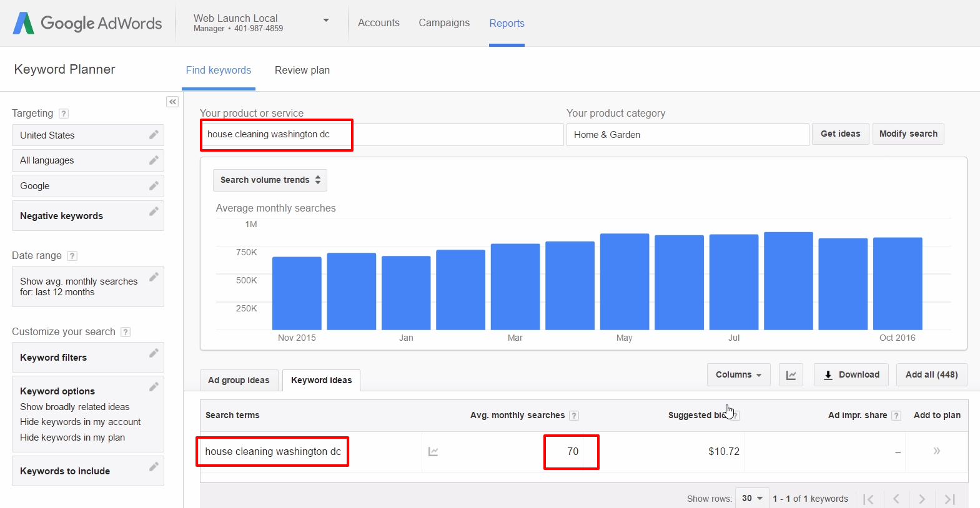Screen dimensions: 980x508
Task: Open the Columns dropdown
Action: point(739,375)
